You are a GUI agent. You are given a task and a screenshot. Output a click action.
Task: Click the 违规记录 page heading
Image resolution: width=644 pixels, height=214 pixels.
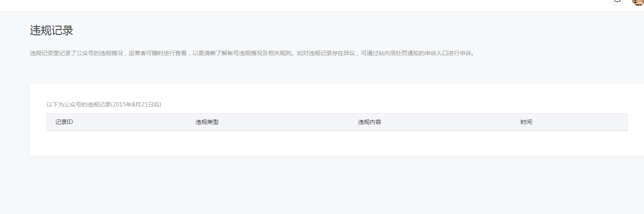51,31
